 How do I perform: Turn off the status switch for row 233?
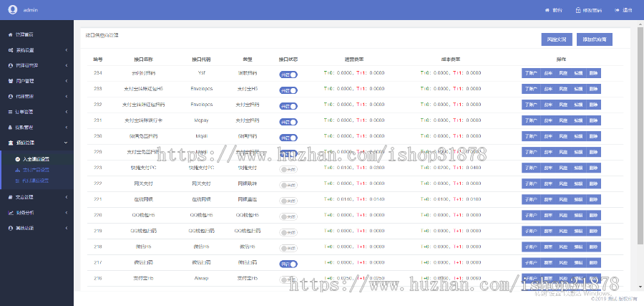click(x=288, y=90)
